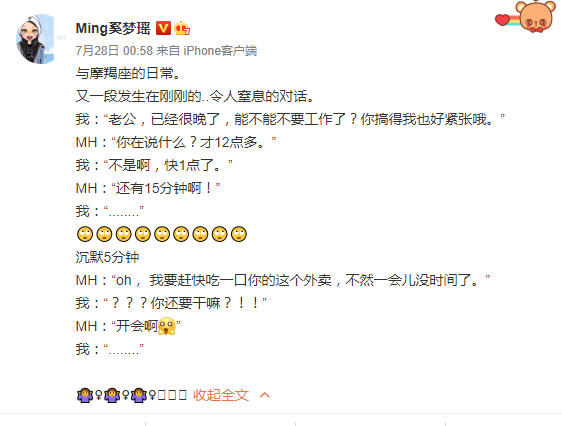Image resolution: width=562 pixels, height=426 pixels.
Task: Click the last eye-roll emoji in row
Action: 239,234
